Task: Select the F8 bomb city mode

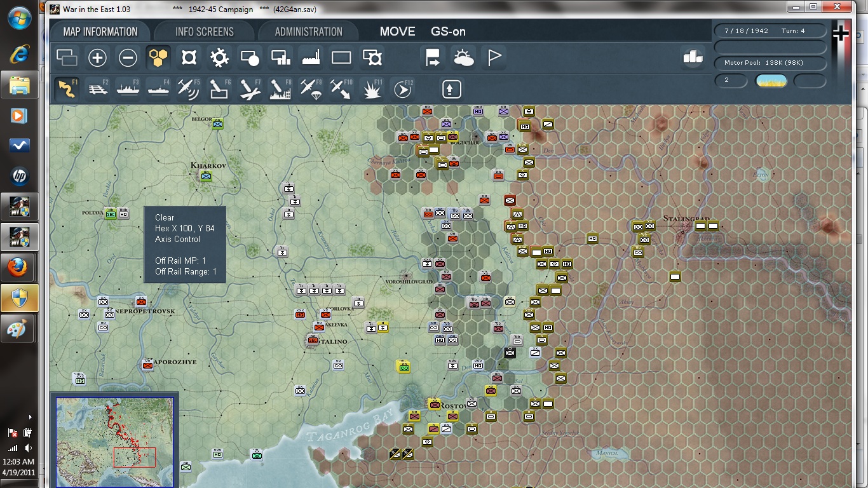Action: [280, 89]
